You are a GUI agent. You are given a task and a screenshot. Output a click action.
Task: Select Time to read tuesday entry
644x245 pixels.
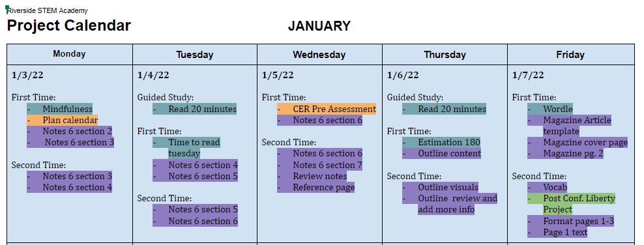[186, 148]
